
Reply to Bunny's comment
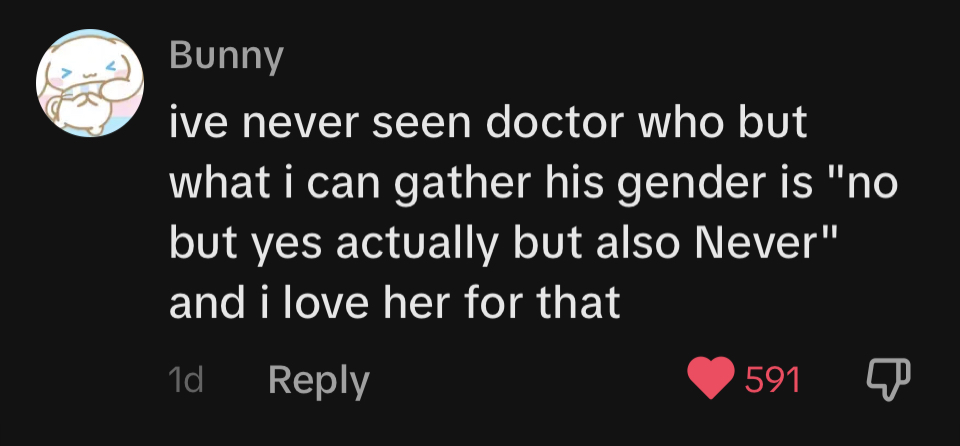(319, 380)
